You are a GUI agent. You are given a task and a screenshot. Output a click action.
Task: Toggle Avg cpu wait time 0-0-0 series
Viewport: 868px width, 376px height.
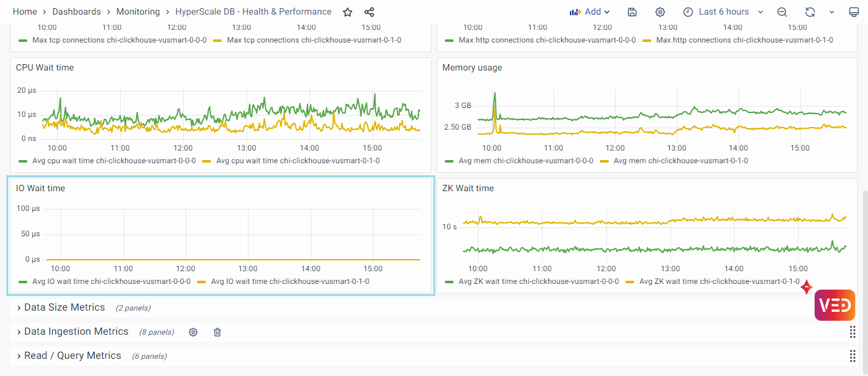point(114,161)
